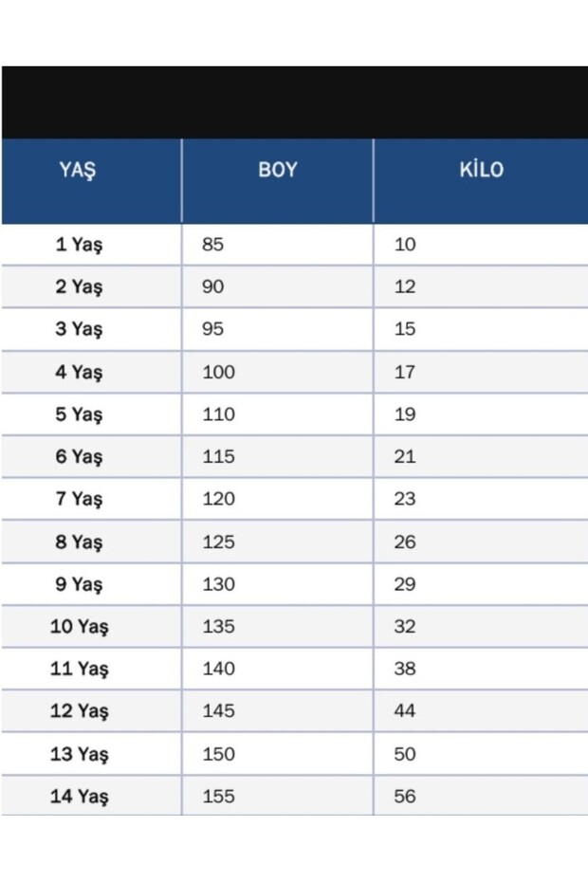Image resolution: width=588 pixels, height=882 pixels.
Task: Click weight value 17 in the 4 Yaş row
Action: point(405,372)
